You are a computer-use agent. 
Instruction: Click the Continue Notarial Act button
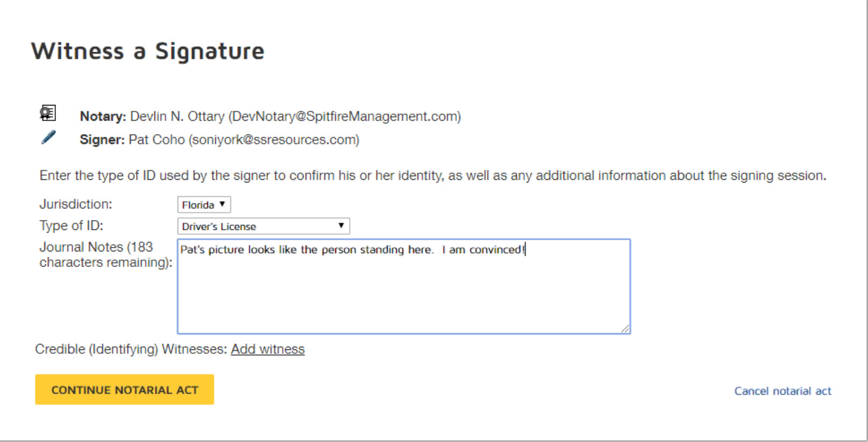click(x=124, y=390)
